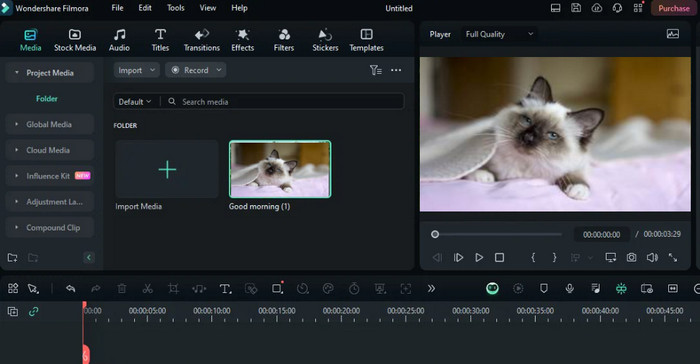Click the next frame button in player
Image resolution: width=700 pixels, height=364 pixels.
458,258
